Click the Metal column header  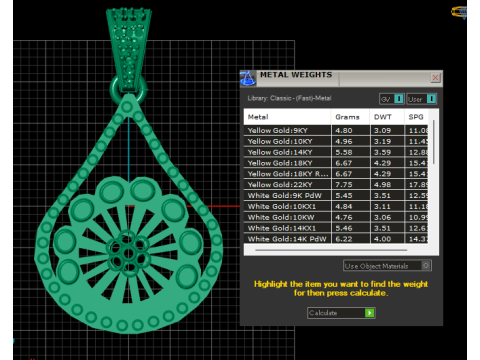(x=288, y=117)
